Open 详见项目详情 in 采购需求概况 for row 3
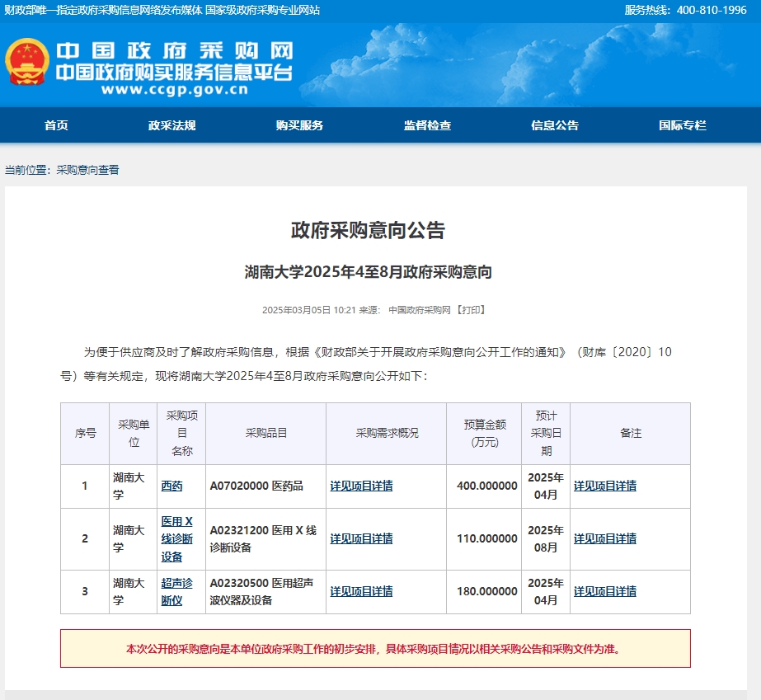The width and height of the screenshot is (761, 700). pyautogui.click(x=362, y=592)
